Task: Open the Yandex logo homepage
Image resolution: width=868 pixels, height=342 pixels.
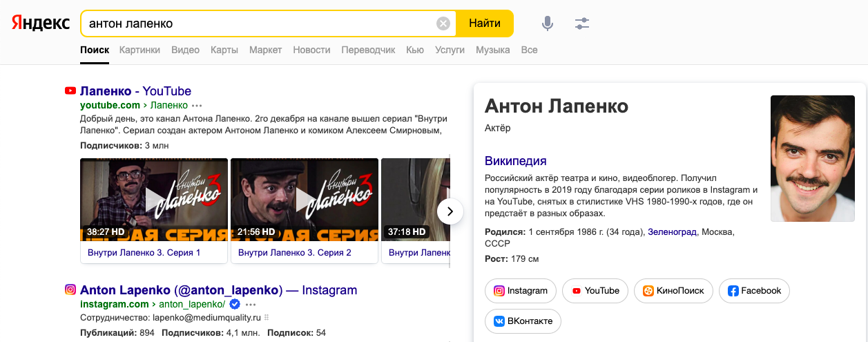Action: point(40,23)
